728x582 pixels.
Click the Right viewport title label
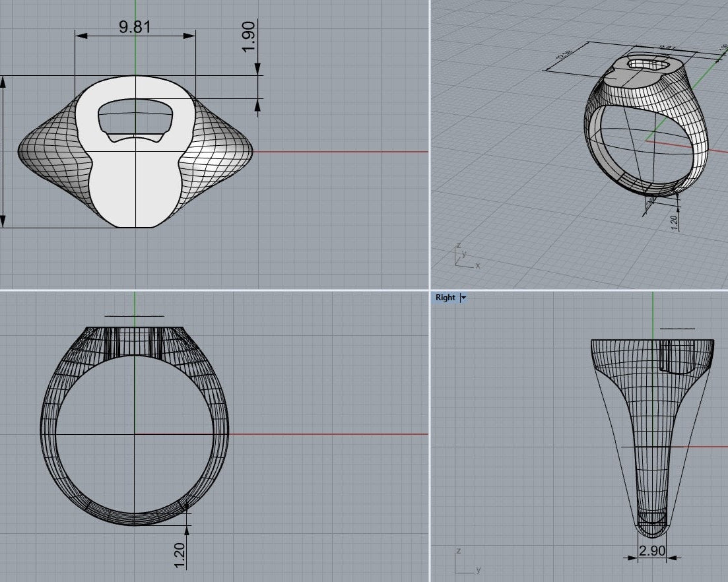tap(446, 298)
